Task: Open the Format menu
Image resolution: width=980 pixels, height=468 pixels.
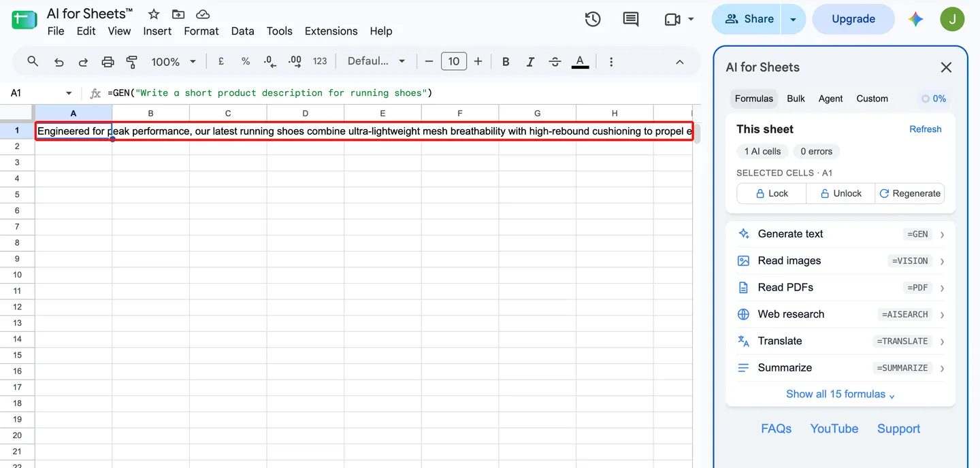Action: [201, 31]
